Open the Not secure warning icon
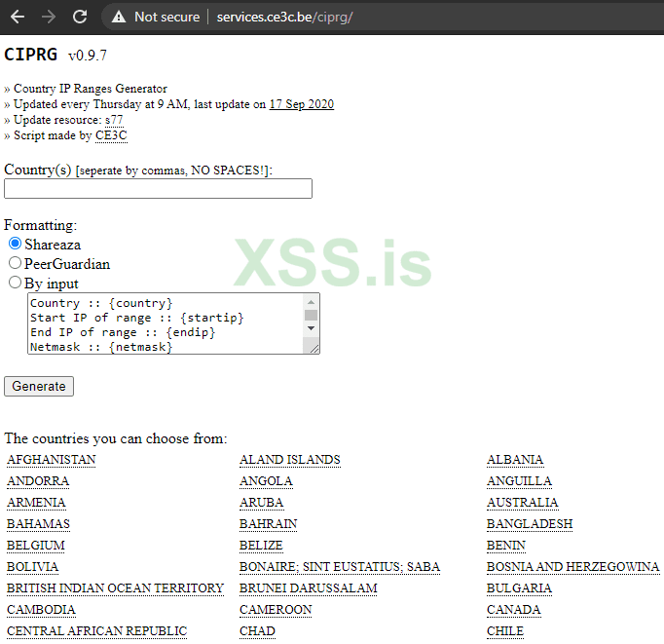 (119, 17)
